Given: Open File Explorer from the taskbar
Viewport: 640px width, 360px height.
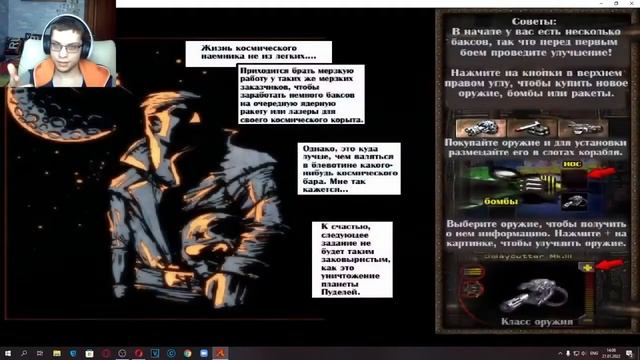Looking at the screenshot, I should coord(57,353).
